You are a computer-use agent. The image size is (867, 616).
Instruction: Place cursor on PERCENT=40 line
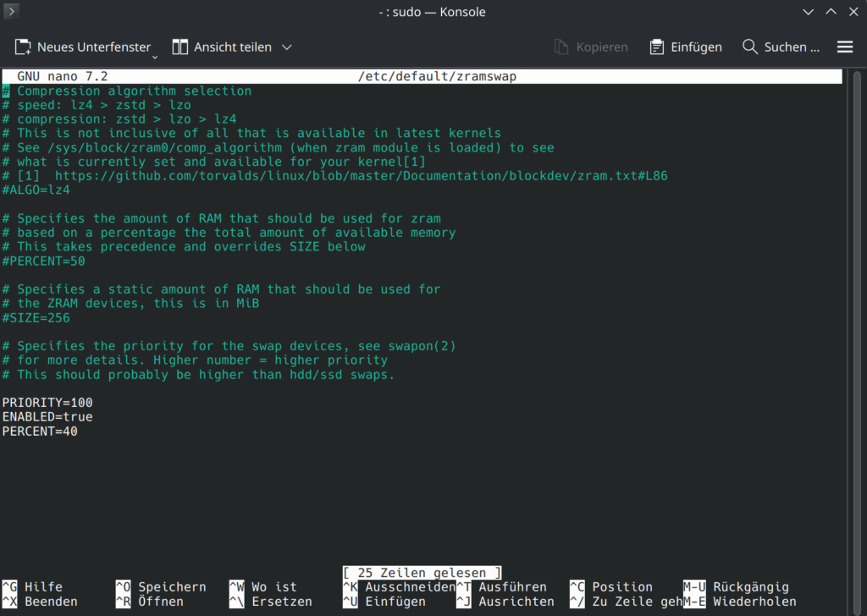pos(40,432)
